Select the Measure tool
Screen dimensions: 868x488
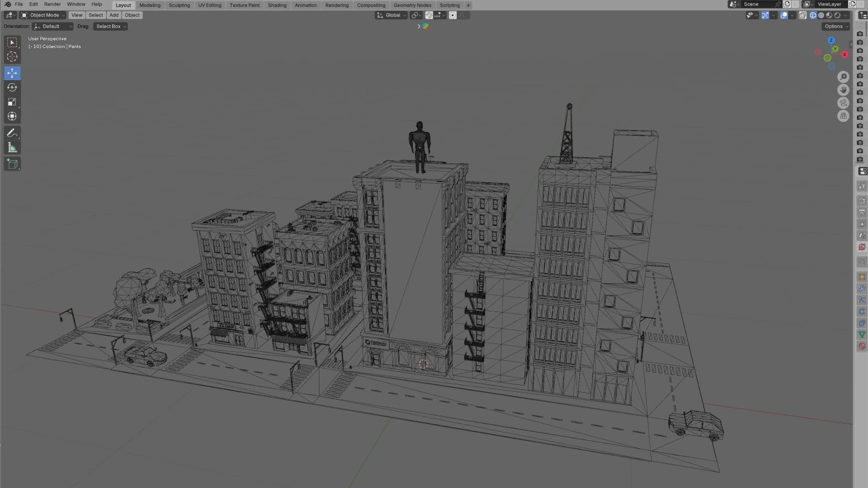(x=12, y=147)
